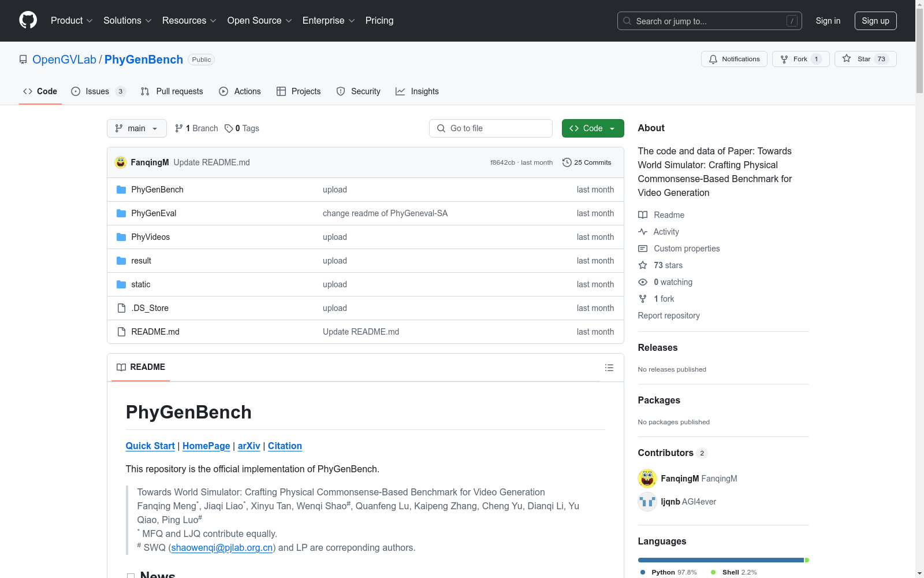View the 25 Commits history link

pos(587,162)
